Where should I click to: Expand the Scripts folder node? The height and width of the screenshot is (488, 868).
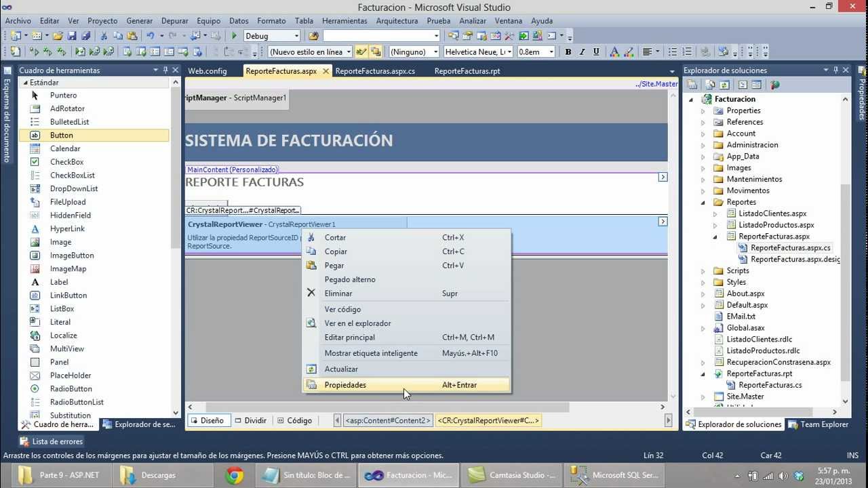click(703, 270)
